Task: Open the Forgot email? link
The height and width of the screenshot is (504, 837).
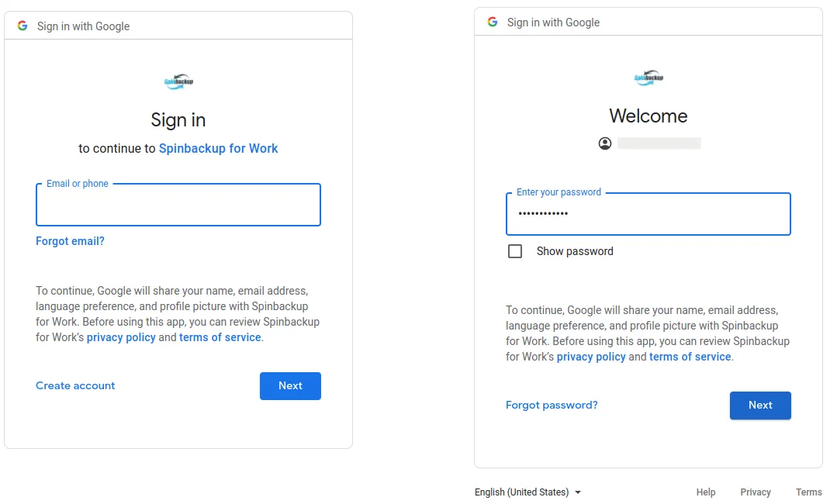Action: tap(70, 241)
